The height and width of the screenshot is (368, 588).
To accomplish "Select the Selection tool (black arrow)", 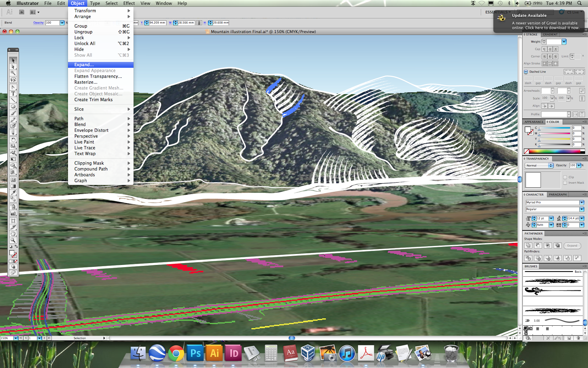I will click(x=13, y=60).
